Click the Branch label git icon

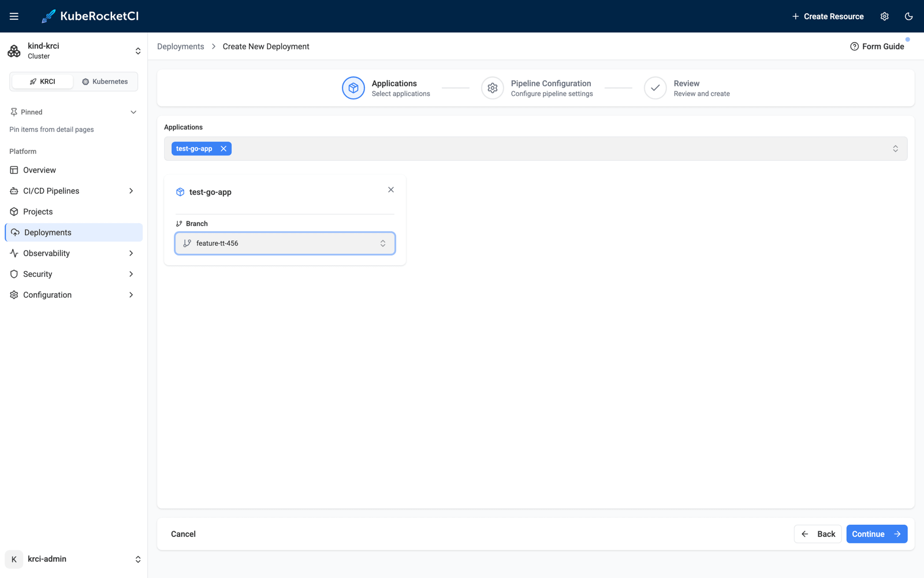(179, 224)
